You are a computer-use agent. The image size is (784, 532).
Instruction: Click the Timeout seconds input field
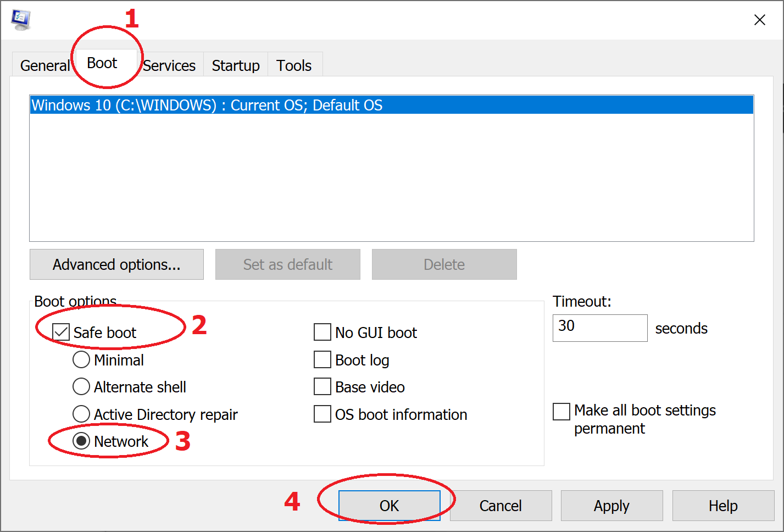pyautogui.click(x=600, y=328)
